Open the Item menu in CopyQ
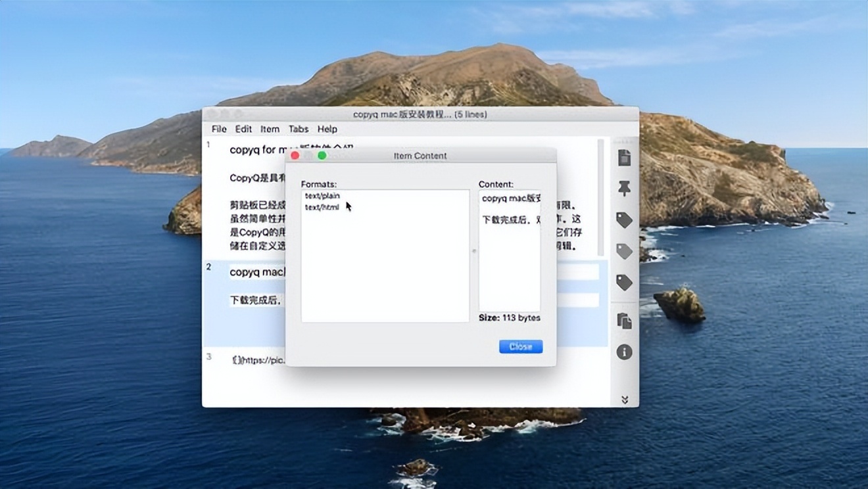Viewport: 868px width, 489px height. (x=270, y=129)
